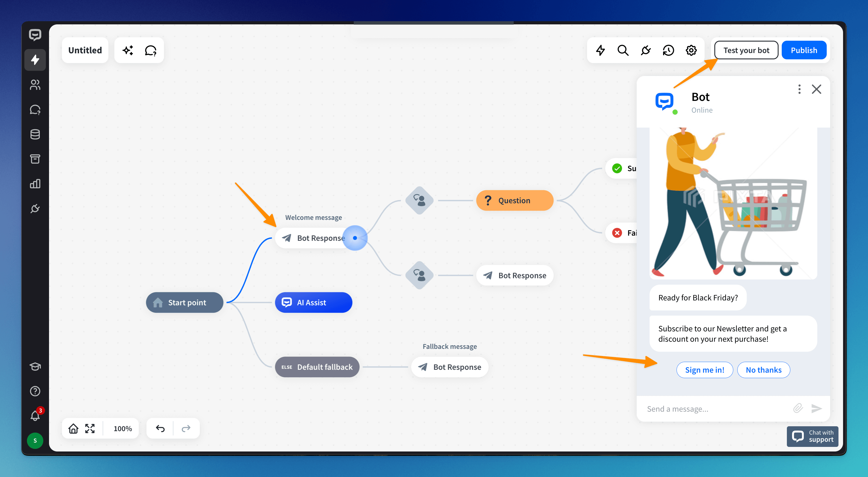Click the 100% zoom level control
Viewport: 868px width, 477px height.
click(x=123, y=429)
